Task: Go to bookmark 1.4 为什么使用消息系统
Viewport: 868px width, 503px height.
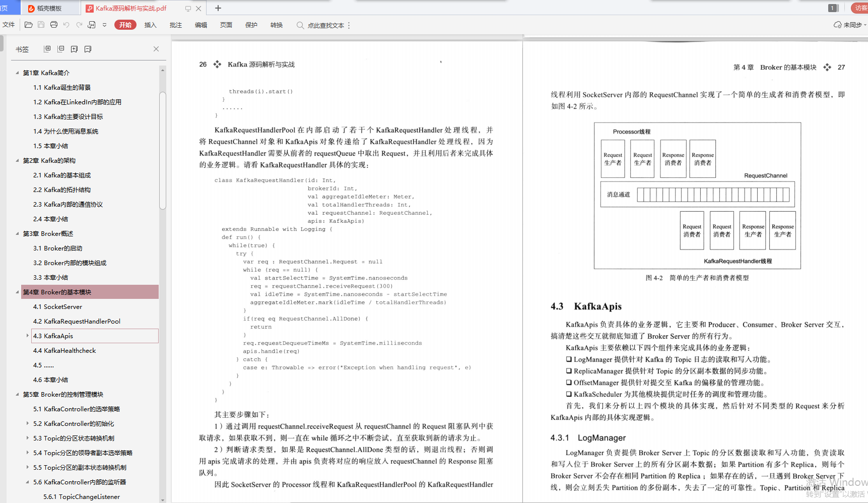Action: [x=65, y=132]
